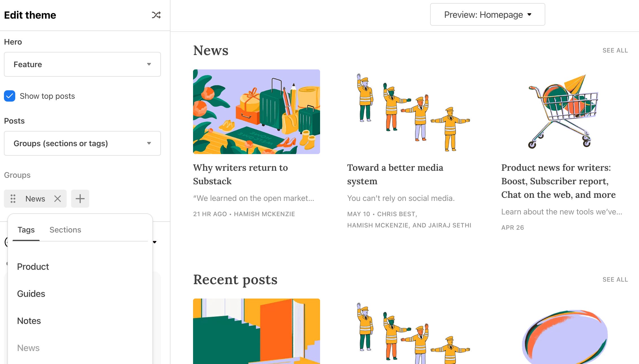Click the shuffle theme icon

coord(156,15)
